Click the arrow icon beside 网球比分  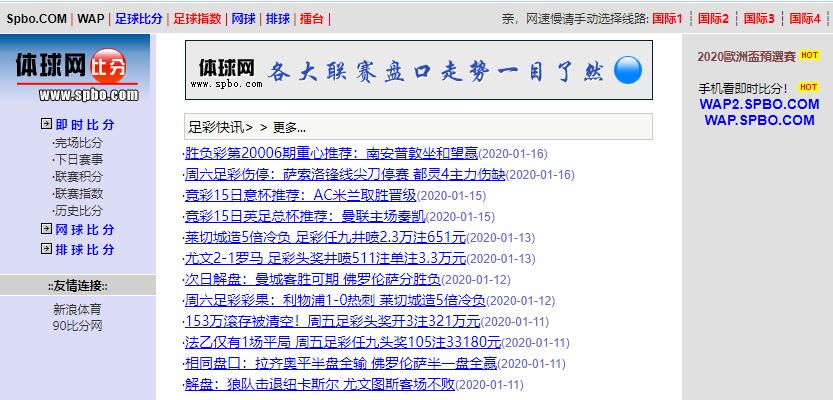click(x=46, y=229)
